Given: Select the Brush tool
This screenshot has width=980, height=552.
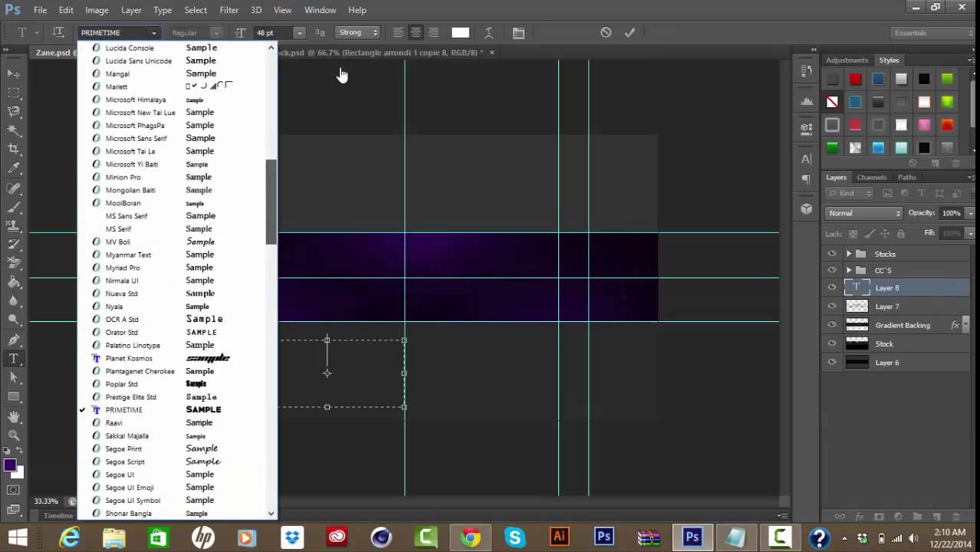Looking at the screenshot, I should click(14, 206).
